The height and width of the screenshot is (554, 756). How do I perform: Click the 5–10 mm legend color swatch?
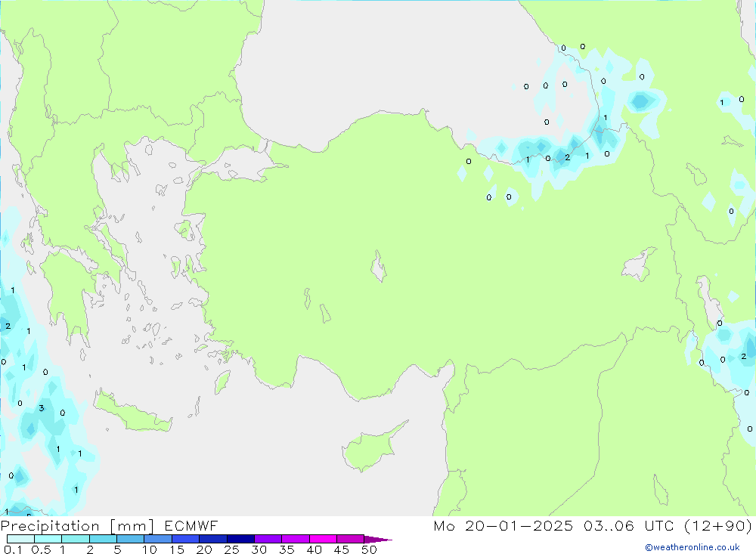(x=131, y=539)
